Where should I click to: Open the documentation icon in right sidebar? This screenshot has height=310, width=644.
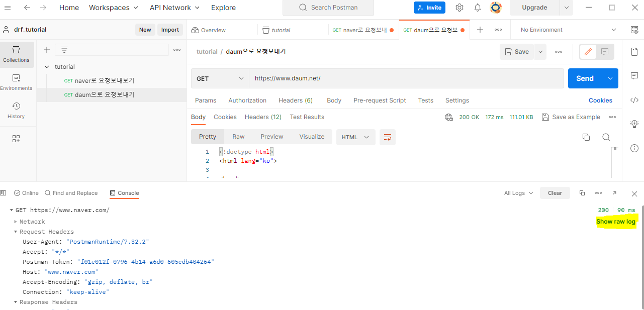pyautogui.click(x=634, y=52)
